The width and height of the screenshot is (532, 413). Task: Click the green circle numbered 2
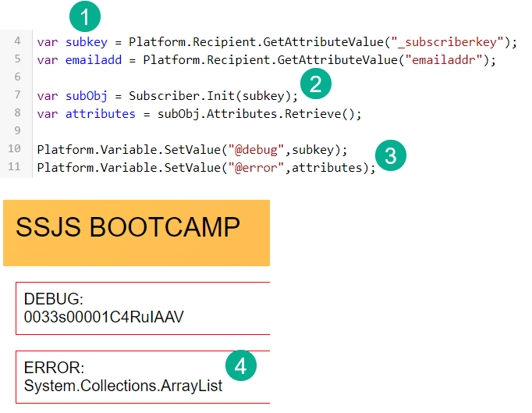pos(315,84)
